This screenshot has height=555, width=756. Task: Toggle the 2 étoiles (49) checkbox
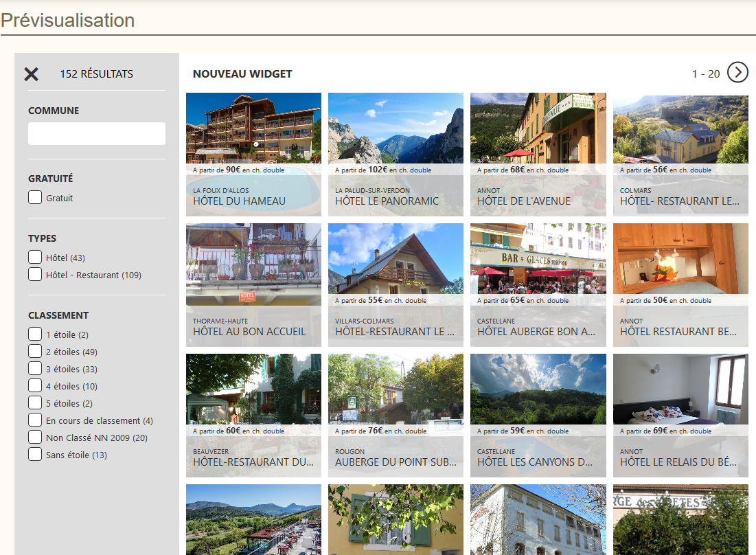tap(35, 351)
